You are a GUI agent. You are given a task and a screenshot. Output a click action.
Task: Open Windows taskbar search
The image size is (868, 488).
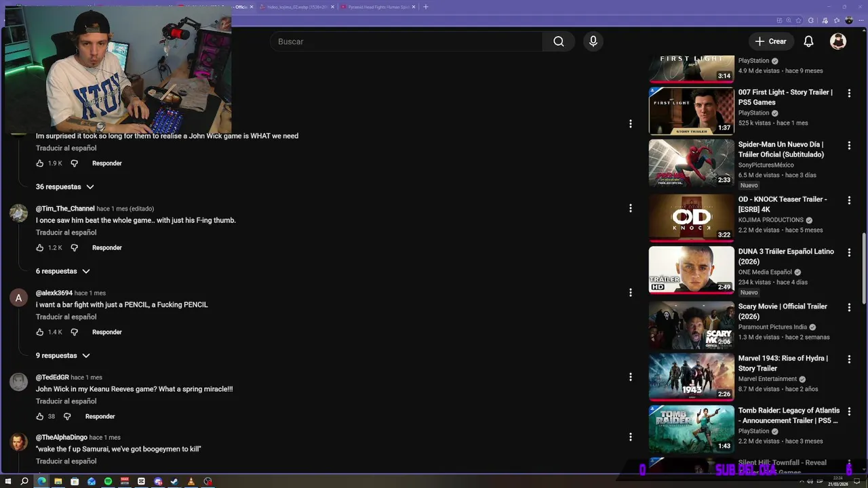[24, 481]
